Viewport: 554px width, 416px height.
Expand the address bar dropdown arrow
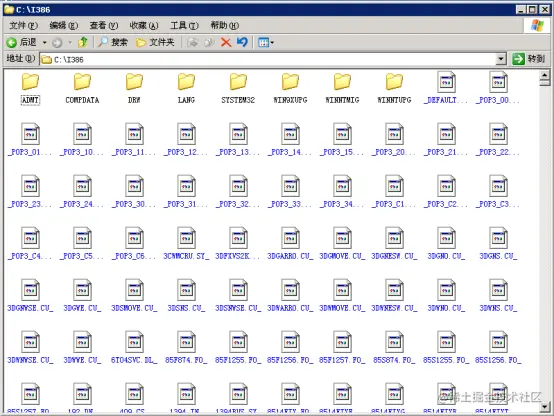coord(501,59)
